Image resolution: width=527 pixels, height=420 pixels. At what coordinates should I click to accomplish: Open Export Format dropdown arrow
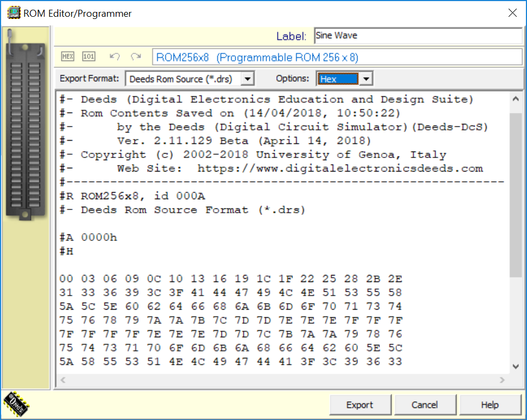pos(248,79)
